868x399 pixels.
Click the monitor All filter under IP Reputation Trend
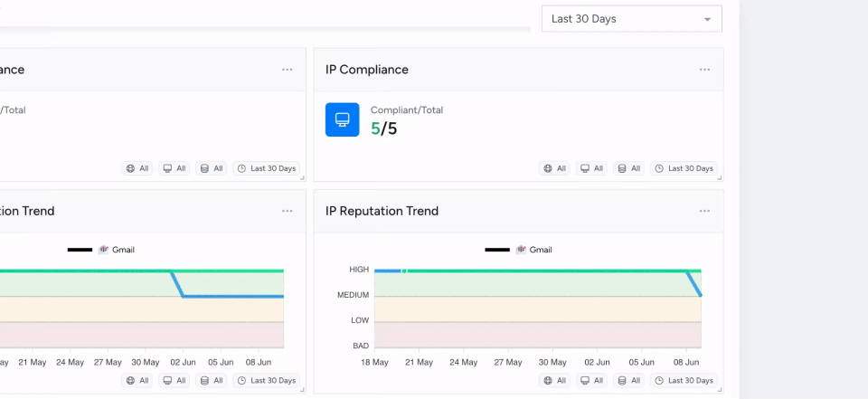point(592,381)
